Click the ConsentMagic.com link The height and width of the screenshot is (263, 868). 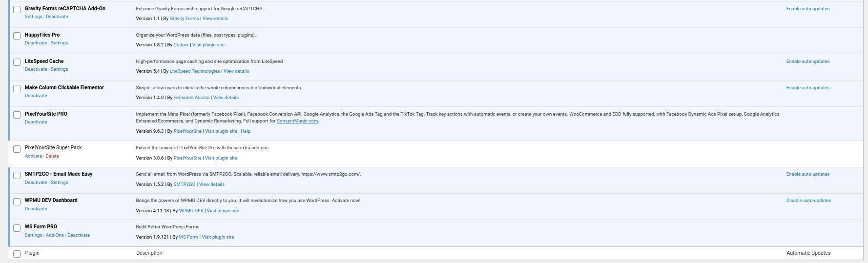click(x=297, y=121)
